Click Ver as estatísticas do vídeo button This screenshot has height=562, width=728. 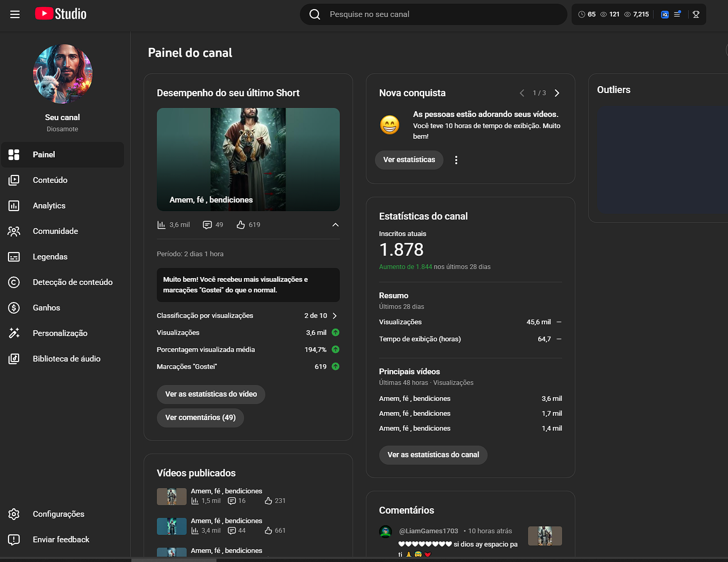click(x=211, y=395)
